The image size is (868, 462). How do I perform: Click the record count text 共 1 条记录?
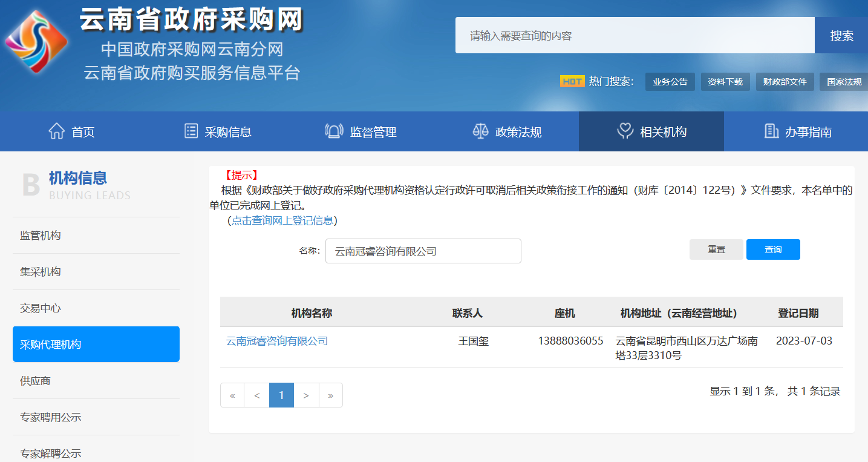(814, 391)
